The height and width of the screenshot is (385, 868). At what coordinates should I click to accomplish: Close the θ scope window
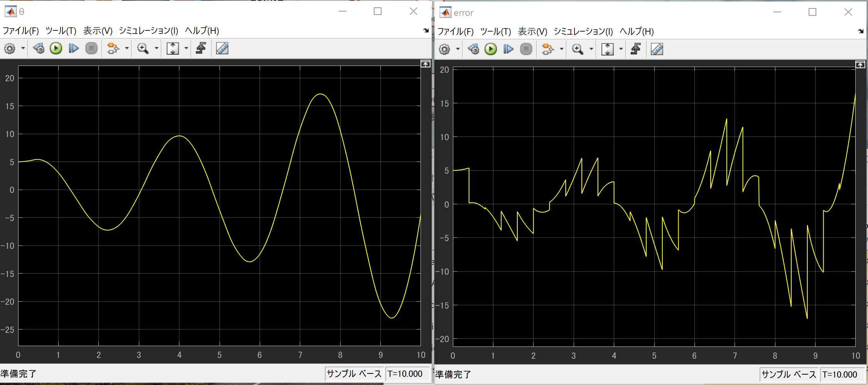click(414, 12)
